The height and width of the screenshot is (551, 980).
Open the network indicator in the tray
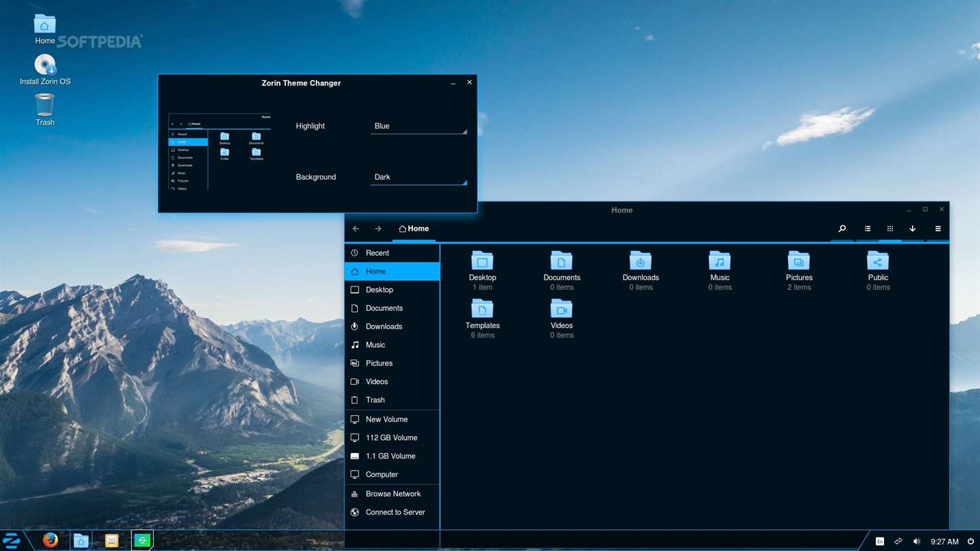pyautogui.click(x=898, y=541)
